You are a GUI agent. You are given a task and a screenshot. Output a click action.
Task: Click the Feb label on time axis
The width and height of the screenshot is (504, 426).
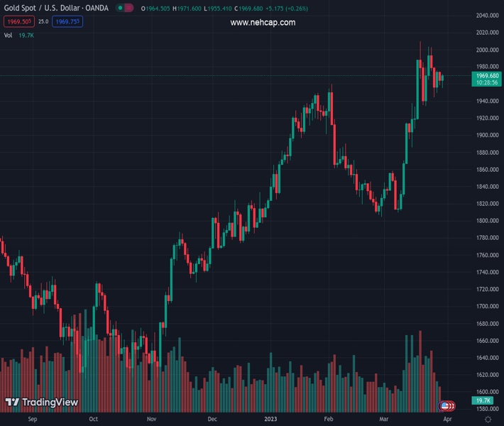point(328,420)
